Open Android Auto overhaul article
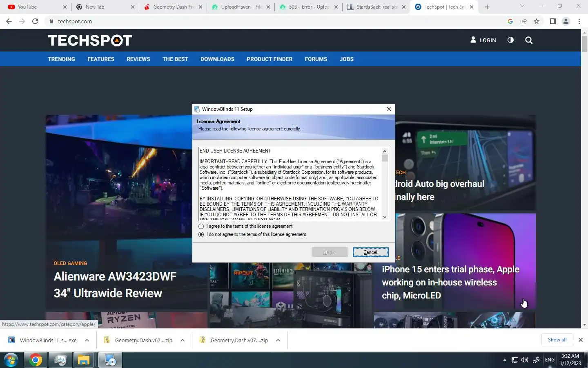The width and height of the screenshot is (588, 368). pyautogui.click(x=439, y=190)
